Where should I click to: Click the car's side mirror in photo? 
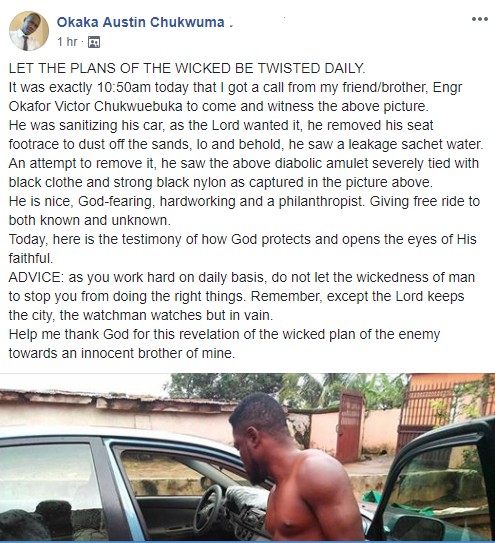pyautogui.click(x=419, y=527)
